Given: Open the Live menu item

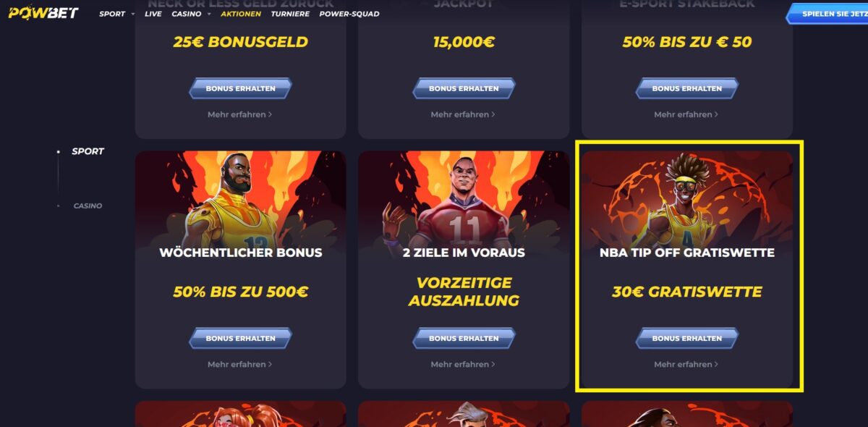Looking at the screenshot, I should click(x=153, y=14).
